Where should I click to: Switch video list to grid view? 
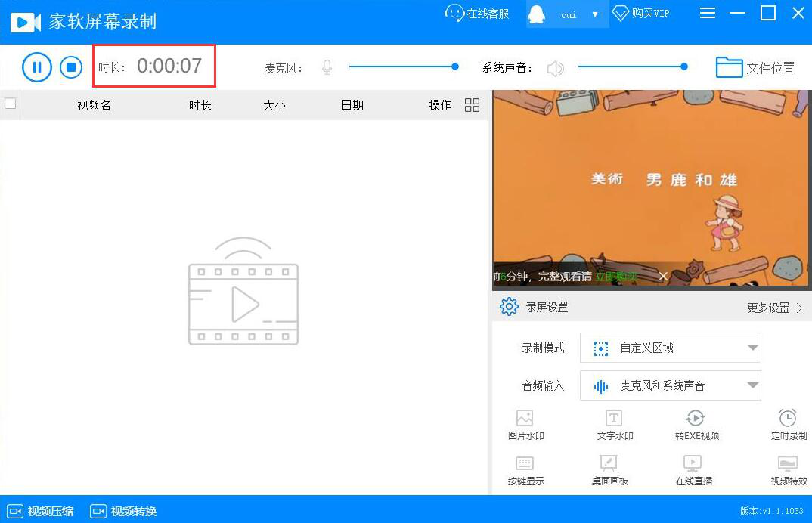(x=472, y=105)
